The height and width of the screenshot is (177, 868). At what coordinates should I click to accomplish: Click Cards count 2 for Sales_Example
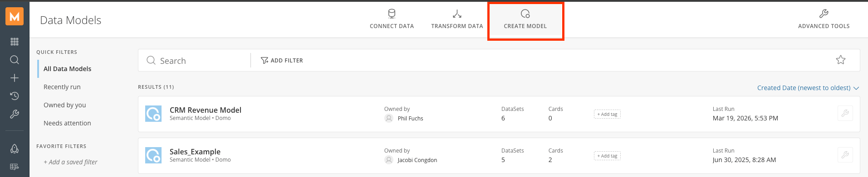[550, 160]
